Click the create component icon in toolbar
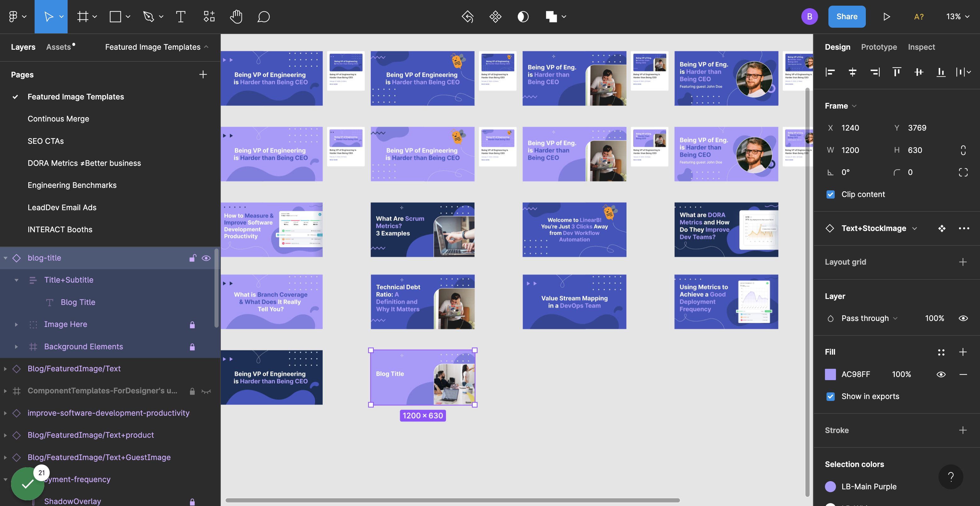This screenshot has width=980, height=506. tap(495, 16)
